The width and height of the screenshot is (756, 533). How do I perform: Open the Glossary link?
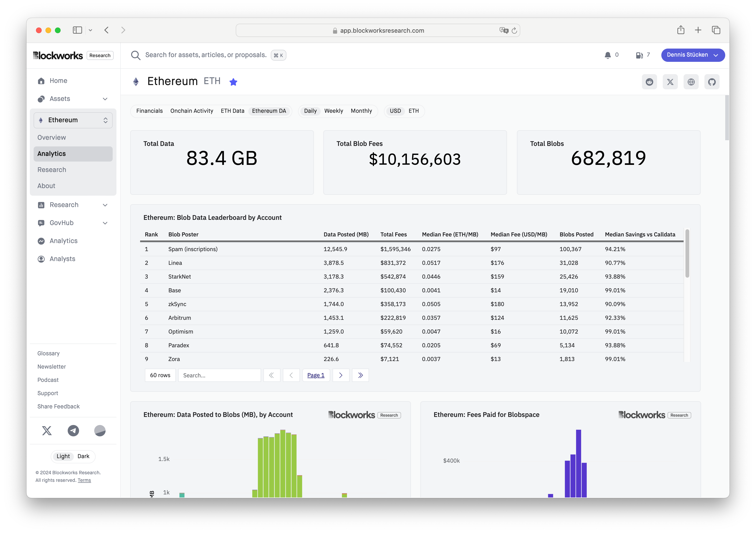tap(48, 353)
